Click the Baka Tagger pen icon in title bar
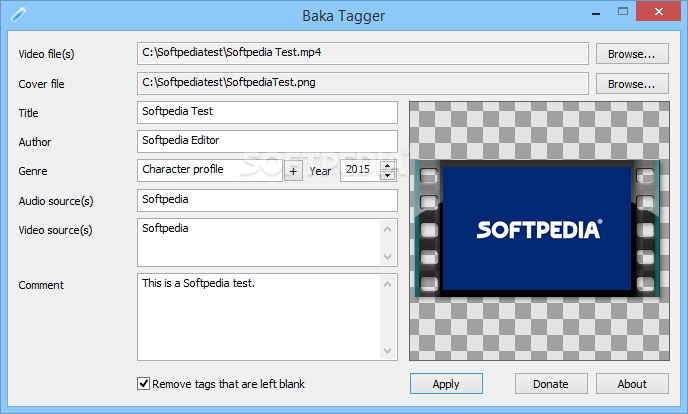Viewport: 688px width, 414px height. [x=18, y=15]
